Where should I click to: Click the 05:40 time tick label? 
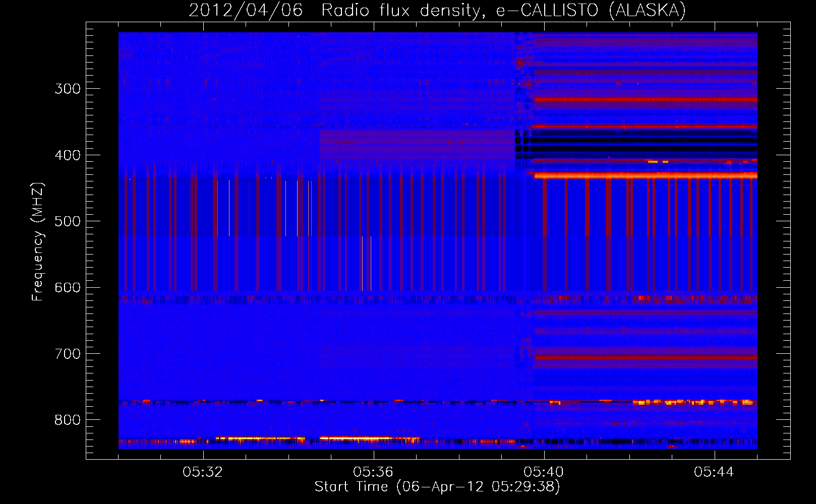tap(544, 472)
